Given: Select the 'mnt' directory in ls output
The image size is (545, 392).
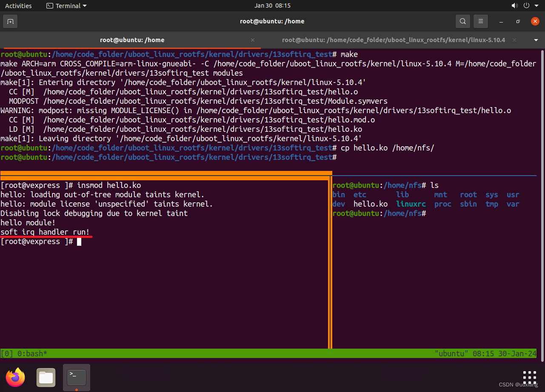Looking at the screenshot, I should coord(441,194).
